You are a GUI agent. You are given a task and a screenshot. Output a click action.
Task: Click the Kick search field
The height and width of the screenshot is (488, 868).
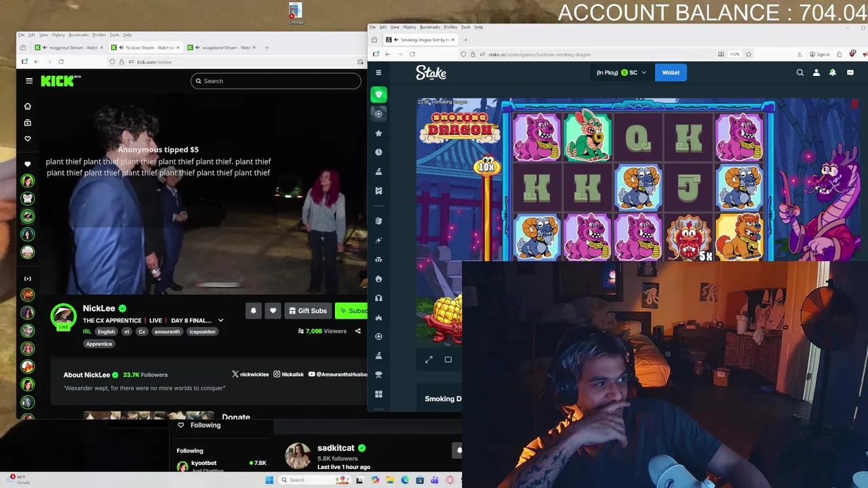tap(276, 81)
